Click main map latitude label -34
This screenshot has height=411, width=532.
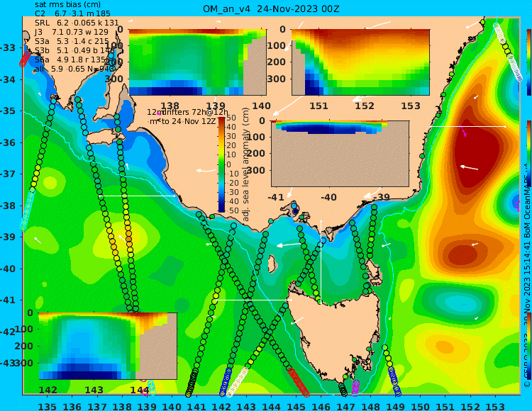[8, 79]
